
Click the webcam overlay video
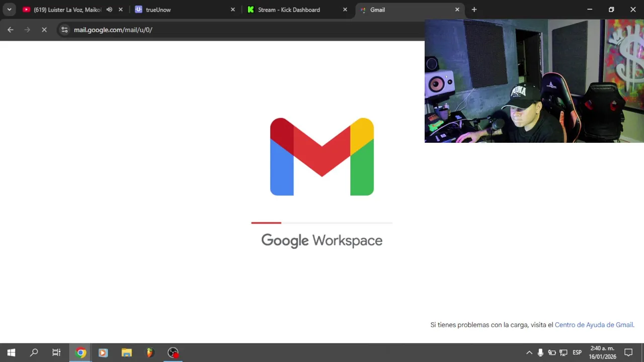pos(534,81)
